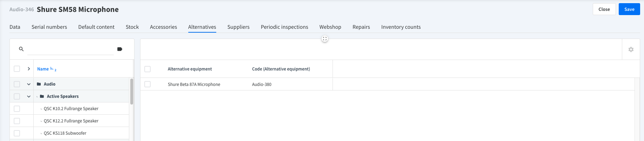
Task: Expand all via header chevron
Action: tap(29, 69)
